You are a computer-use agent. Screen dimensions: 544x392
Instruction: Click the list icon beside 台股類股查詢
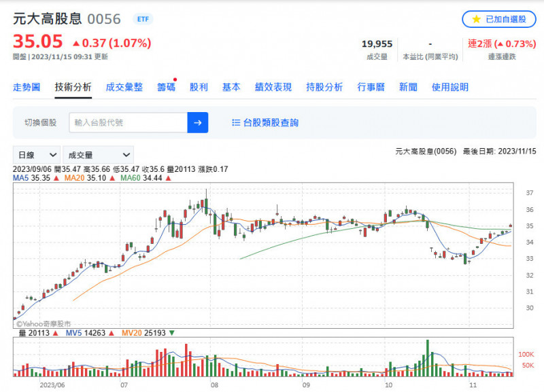click(x=236, y=122)
